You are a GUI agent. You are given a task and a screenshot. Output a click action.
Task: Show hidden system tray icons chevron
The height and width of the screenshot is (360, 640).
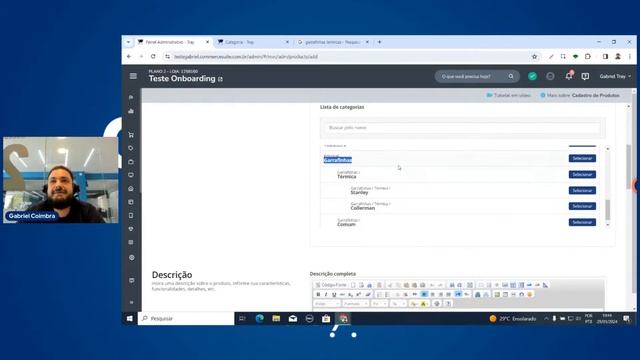(546, 318)
